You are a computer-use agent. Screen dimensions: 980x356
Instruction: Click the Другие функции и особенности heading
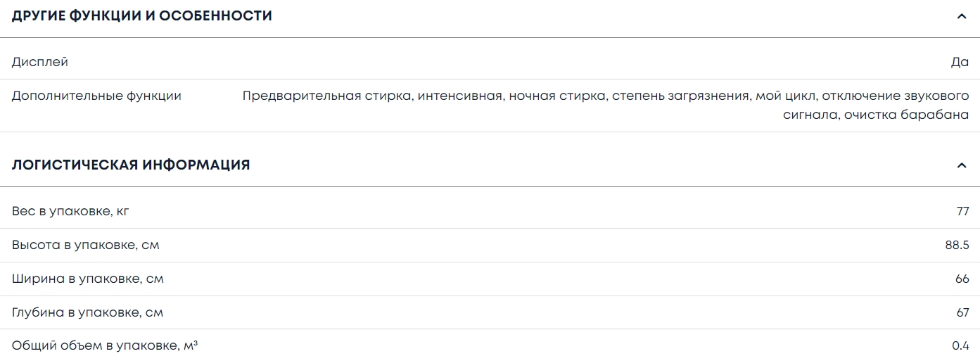(142, 16)
